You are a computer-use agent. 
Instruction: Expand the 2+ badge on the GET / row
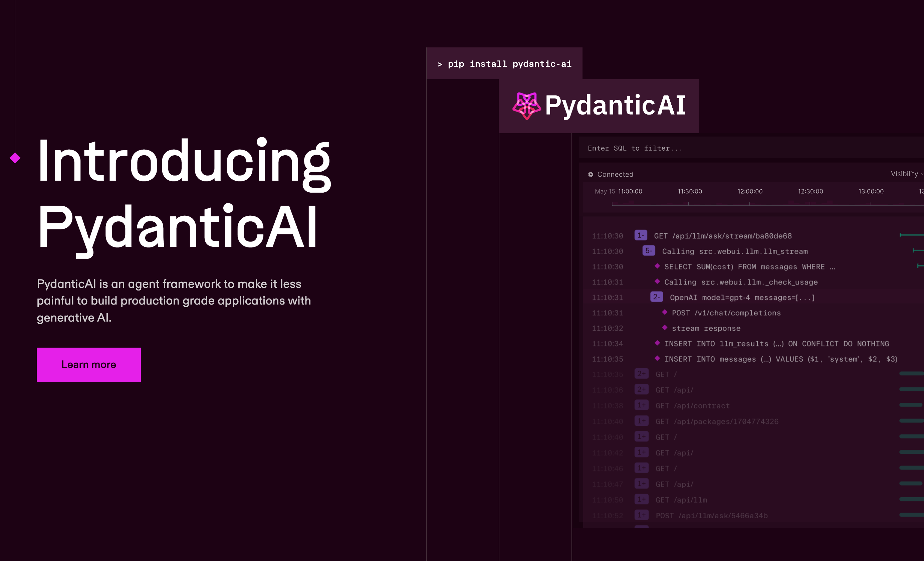coord(642,374)
